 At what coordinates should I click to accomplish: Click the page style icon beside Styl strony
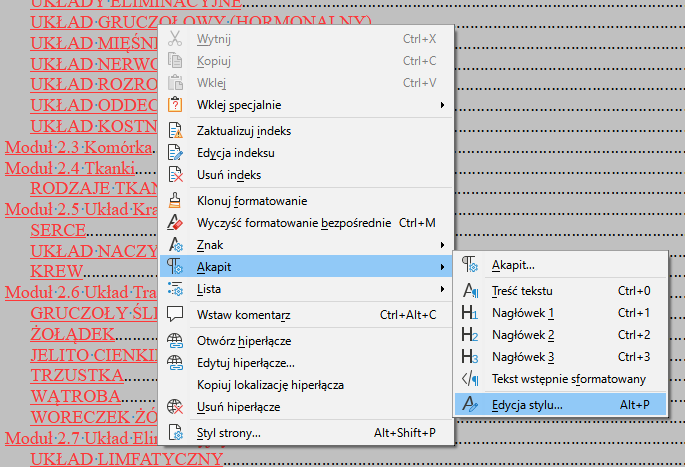coord(175,432)
